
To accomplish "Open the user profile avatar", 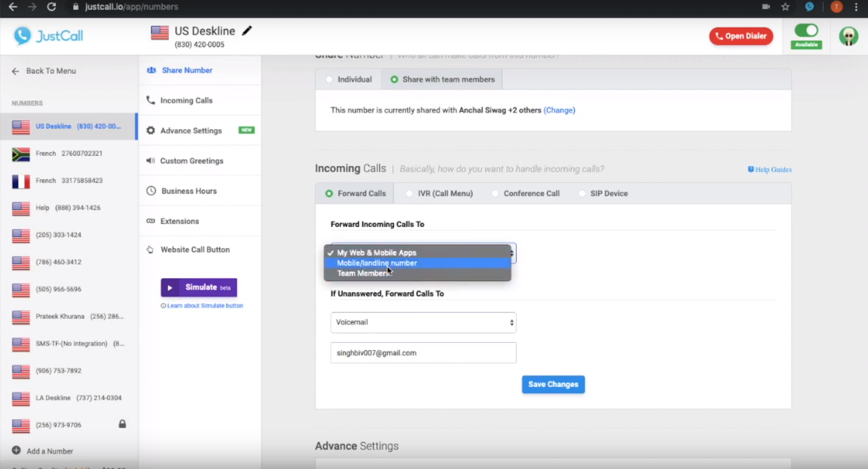I will click(x=848, y=36).
